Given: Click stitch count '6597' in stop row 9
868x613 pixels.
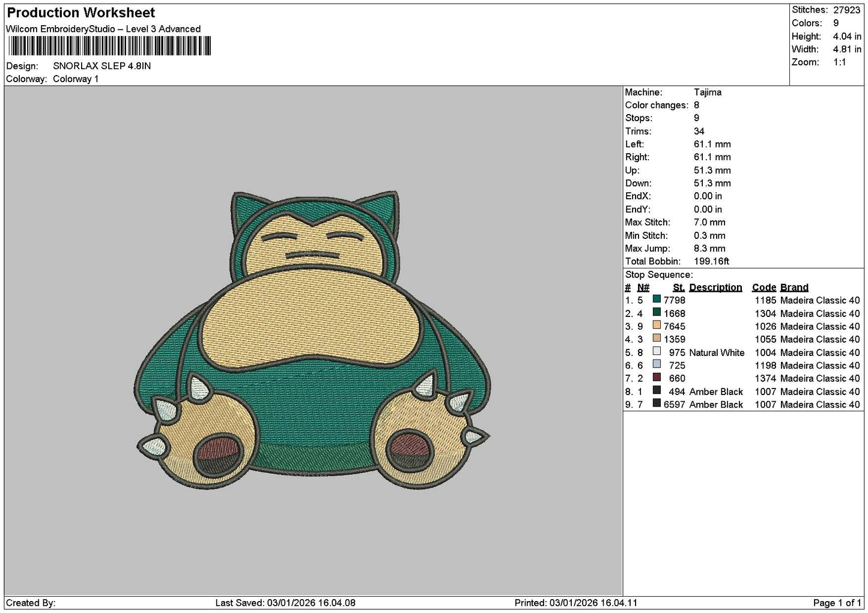Looking at the screenshot, I should (674, 405).
